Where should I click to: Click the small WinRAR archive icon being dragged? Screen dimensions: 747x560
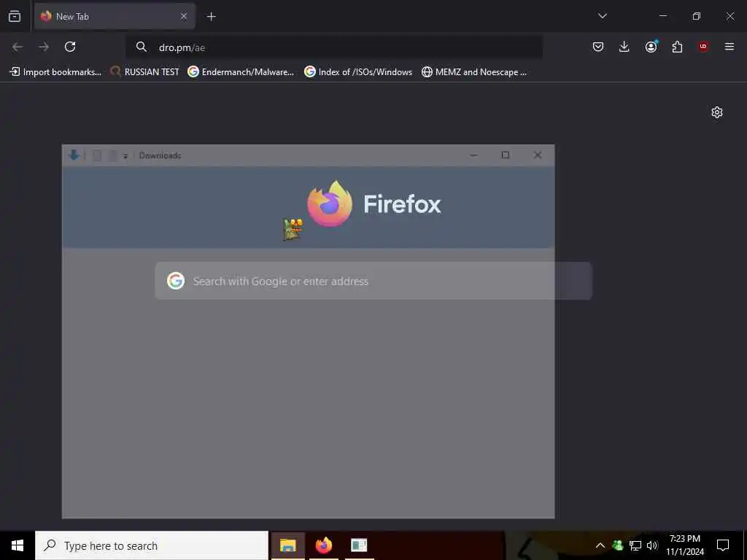(x=293, y=230)
